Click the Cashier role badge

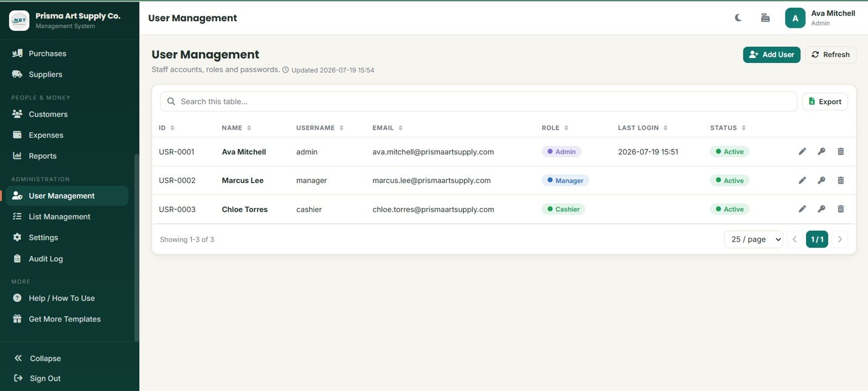[563, 209]
